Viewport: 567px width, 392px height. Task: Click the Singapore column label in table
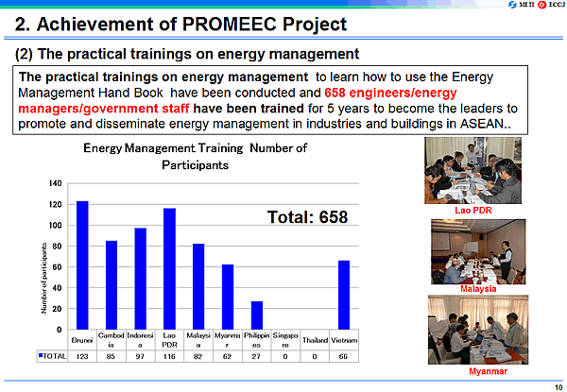pos(286,340)
